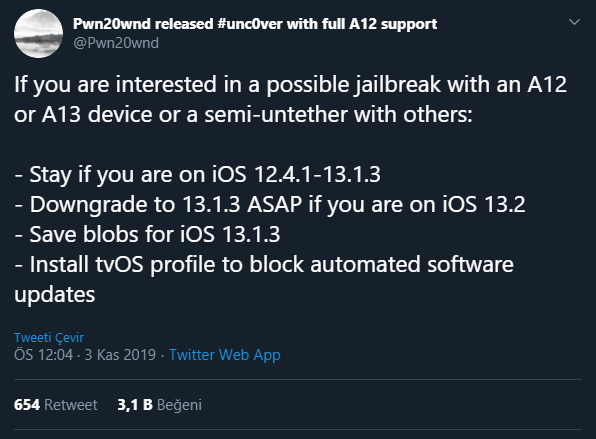Click Pwn20wnd's round profile avatar
Viewport: 596px width, 439px height.
point(38,34)
